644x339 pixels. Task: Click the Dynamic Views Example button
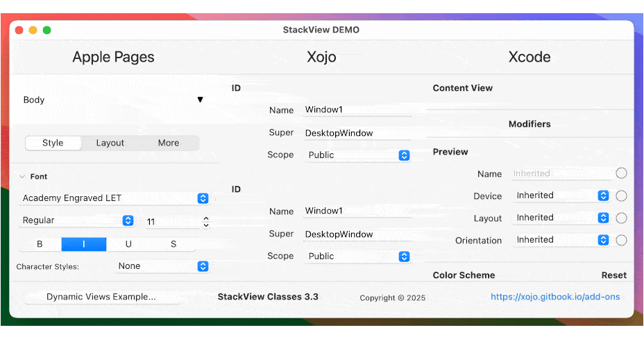pyautogui.click(x=101, y=297)
